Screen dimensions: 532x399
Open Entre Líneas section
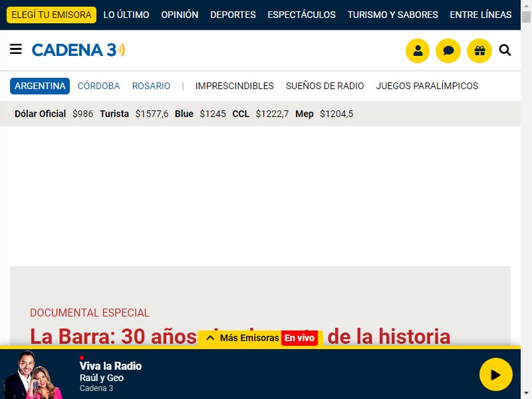pyautogui.click(x=481, y=15)
